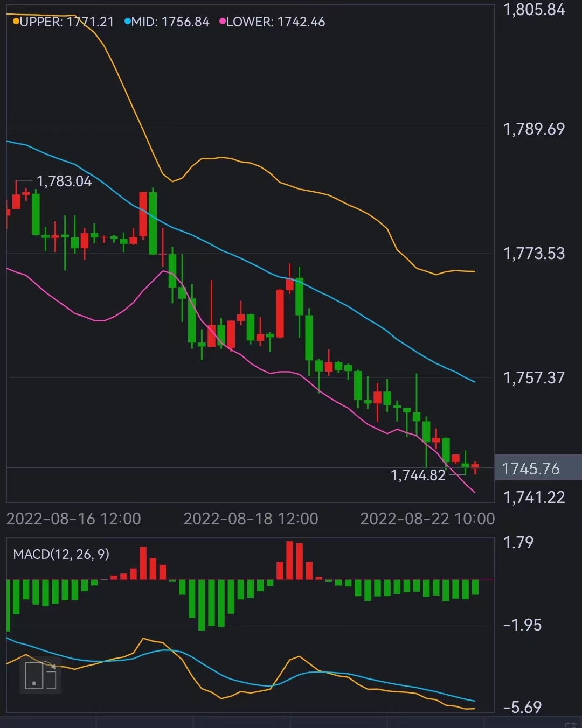Screen dimensions: 582x728
Task: Click the 1,773.53 price axis value
Action: [534, 254]
